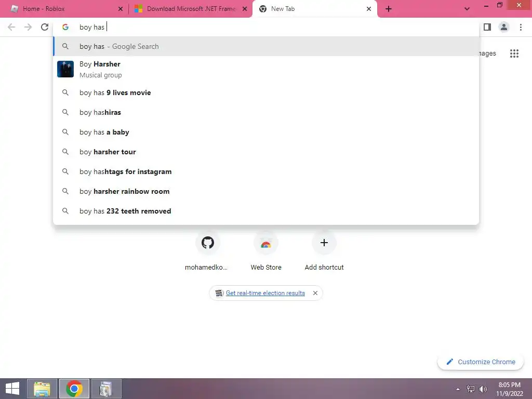Dismiss the election results promo

point(315,293)
